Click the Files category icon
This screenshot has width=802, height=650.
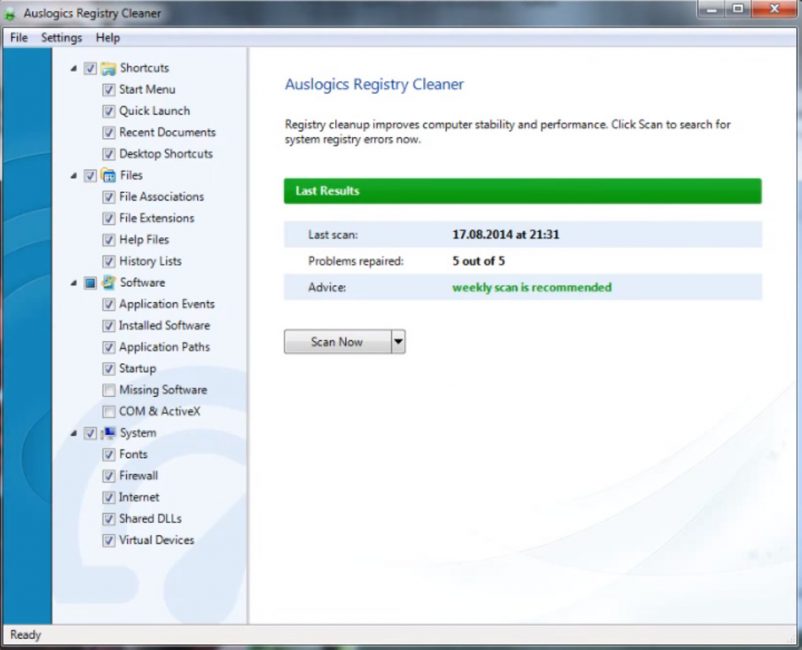(108, 175)
